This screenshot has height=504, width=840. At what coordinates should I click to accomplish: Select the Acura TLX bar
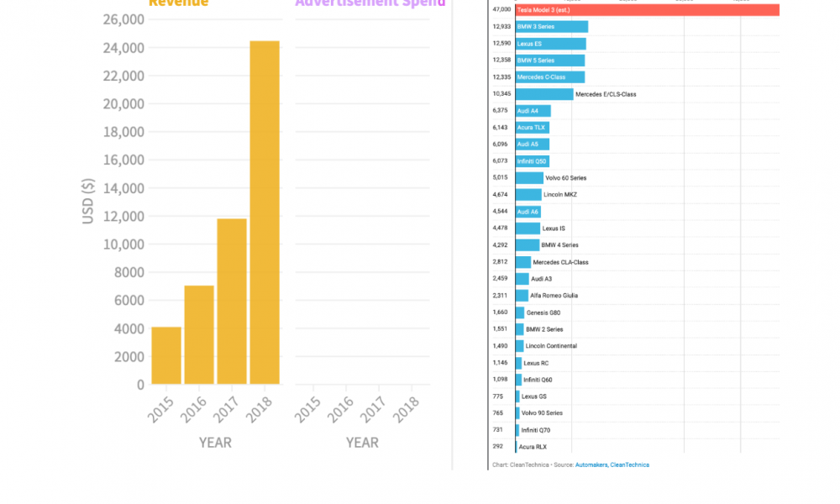click(x=533, y=128)
